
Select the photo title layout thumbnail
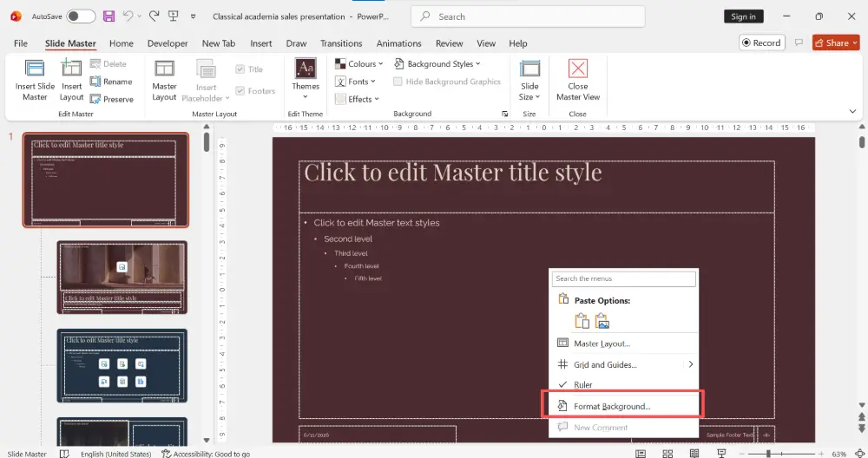coord(122,277)
